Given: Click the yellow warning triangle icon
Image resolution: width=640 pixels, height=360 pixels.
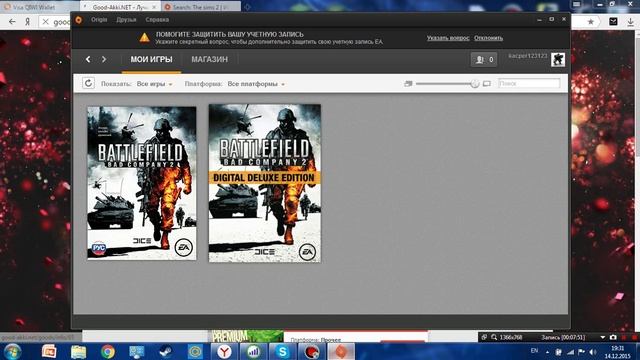Looking at the screenshot, I should pos(144,38).
